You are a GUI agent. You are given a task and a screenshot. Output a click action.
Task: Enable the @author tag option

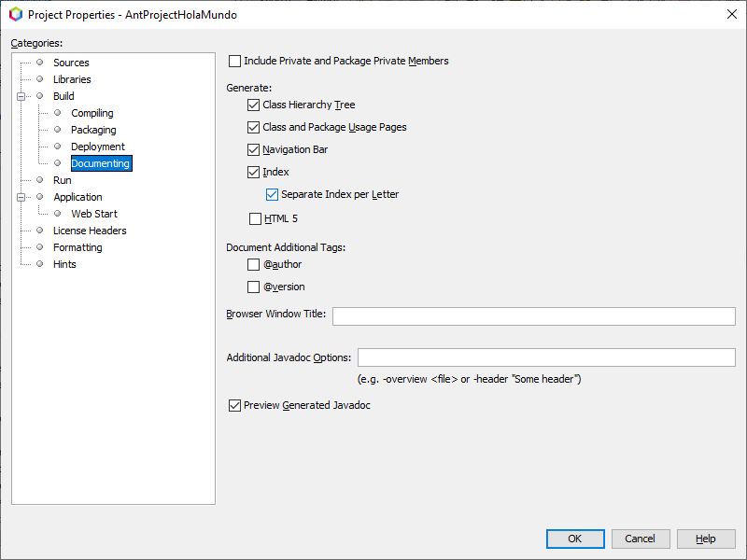pos(254,264)
